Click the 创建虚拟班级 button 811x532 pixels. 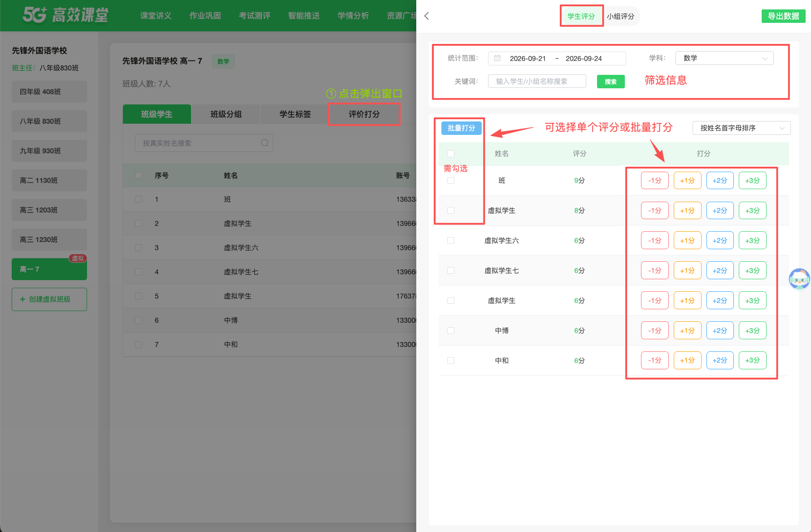point(49,299)
